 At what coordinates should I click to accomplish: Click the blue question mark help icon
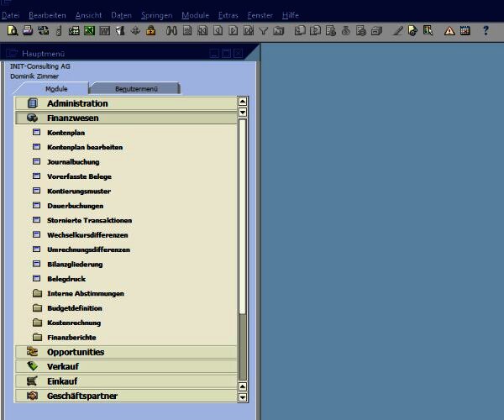486,31
